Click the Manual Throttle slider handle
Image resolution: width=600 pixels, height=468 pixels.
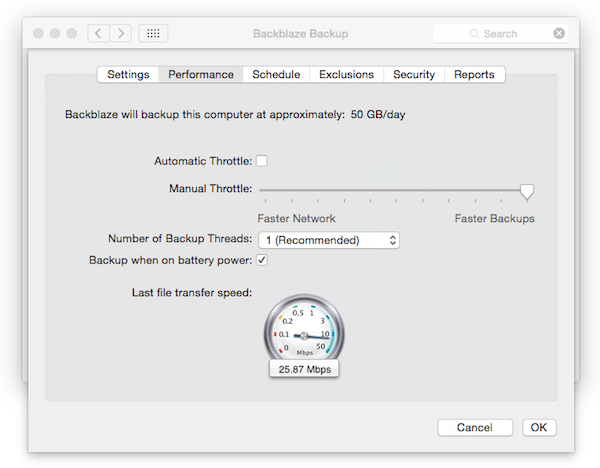pos(527,191)
